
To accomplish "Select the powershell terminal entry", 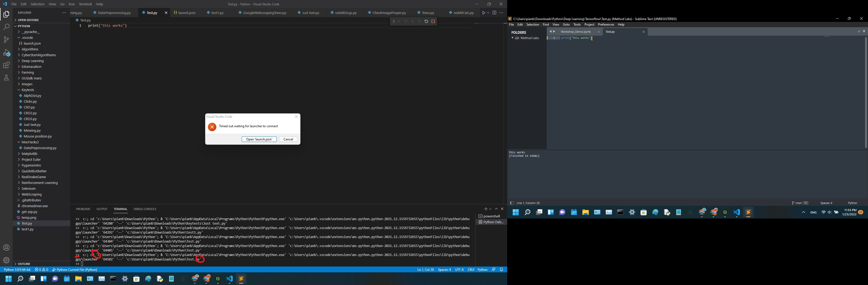I will (491, 216).
